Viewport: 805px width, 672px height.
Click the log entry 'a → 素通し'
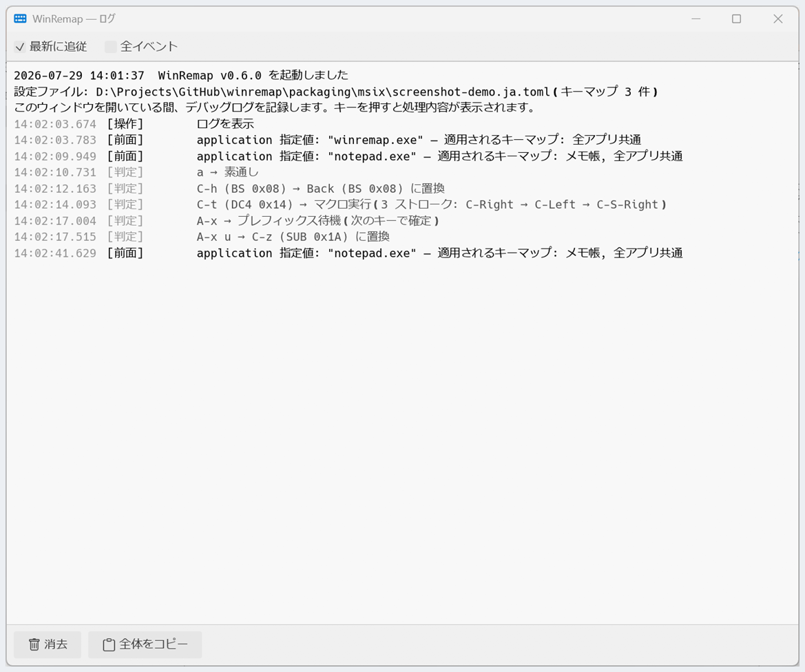coord(136,173)
